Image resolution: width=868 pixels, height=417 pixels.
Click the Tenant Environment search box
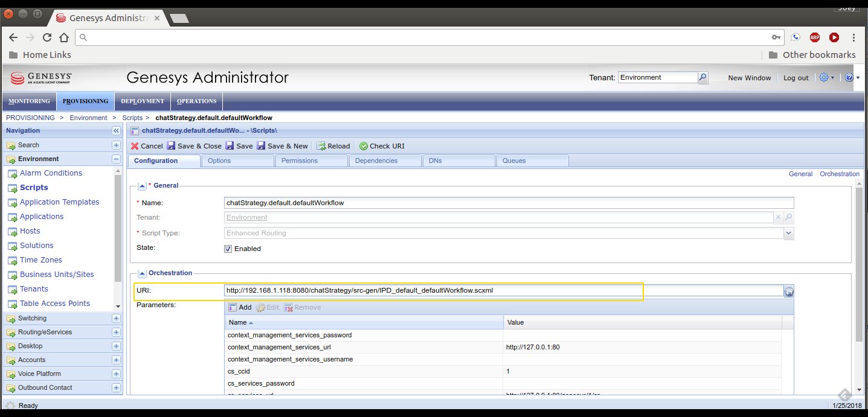click(x=657, y=77)
